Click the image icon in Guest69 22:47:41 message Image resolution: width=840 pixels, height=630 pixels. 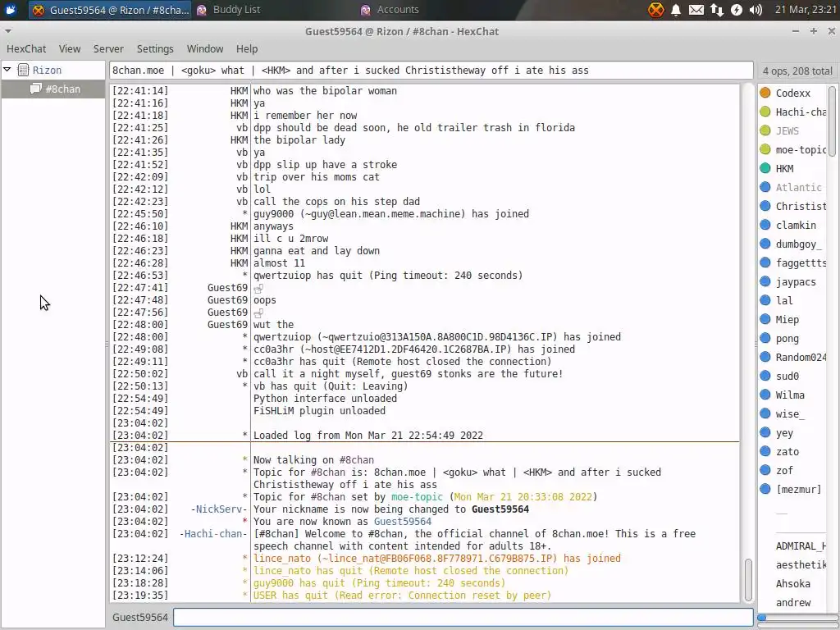pos(258,289)
